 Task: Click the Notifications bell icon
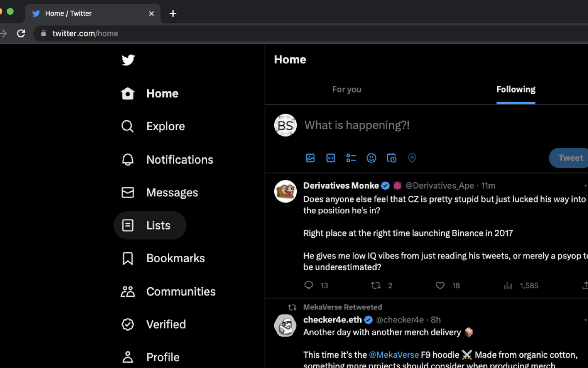click(x=128, y=160)
